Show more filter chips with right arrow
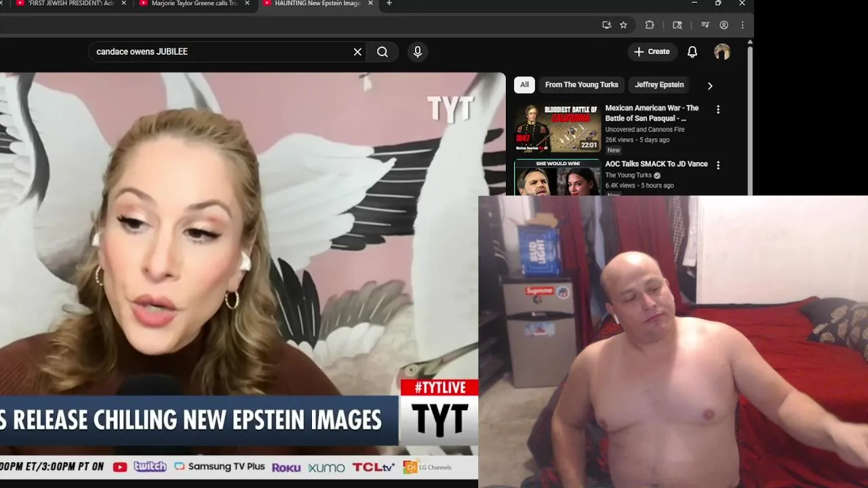Image resolution: width=868 pixels, height=488 pixels. click(710, 85)
